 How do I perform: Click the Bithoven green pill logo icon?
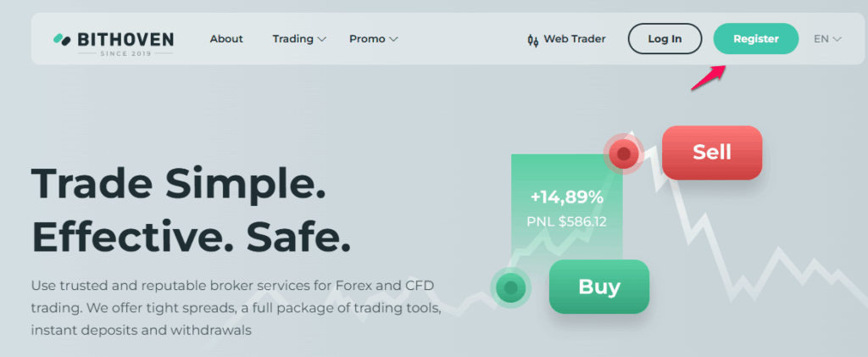[62, 39]
